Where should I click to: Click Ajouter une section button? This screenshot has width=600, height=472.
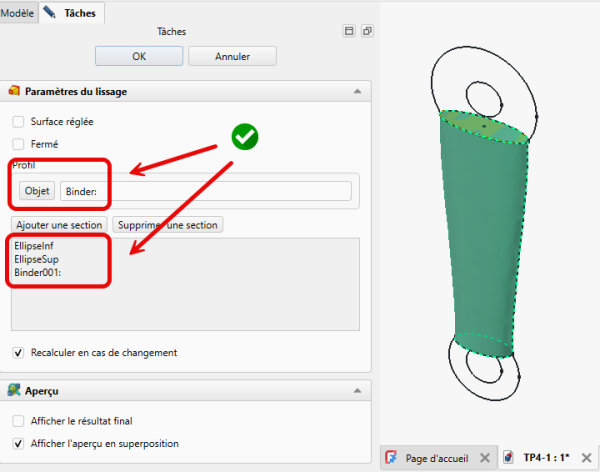[59, 224]
